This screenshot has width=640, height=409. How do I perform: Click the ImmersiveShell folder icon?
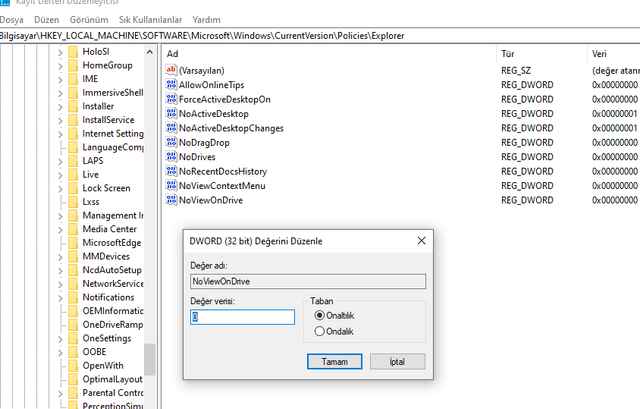[x=73, y=93]
